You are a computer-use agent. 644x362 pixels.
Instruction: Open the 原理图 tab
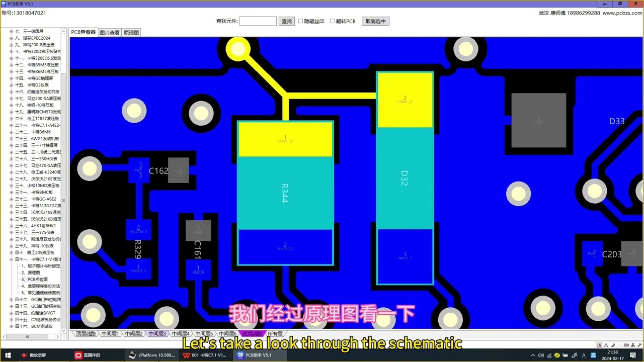pyautogui.click(x=131, y=33)
